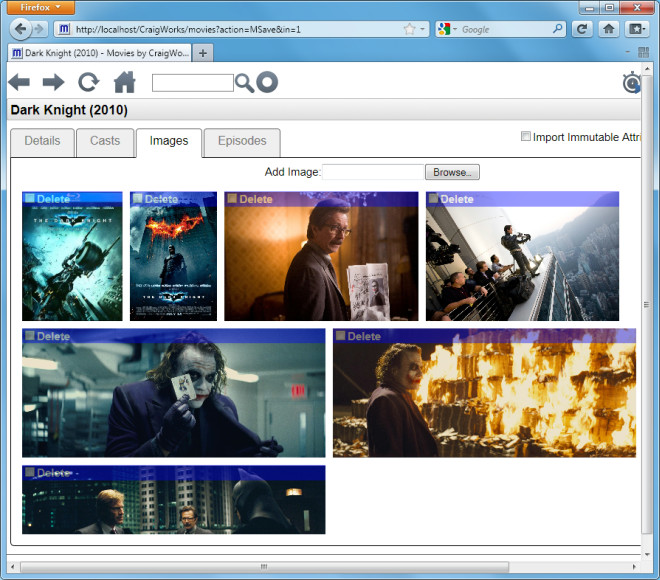Screen dimensions: 660x580
Task: Click the horizontal scrollbar thumb
Action: tap(264, 567)
